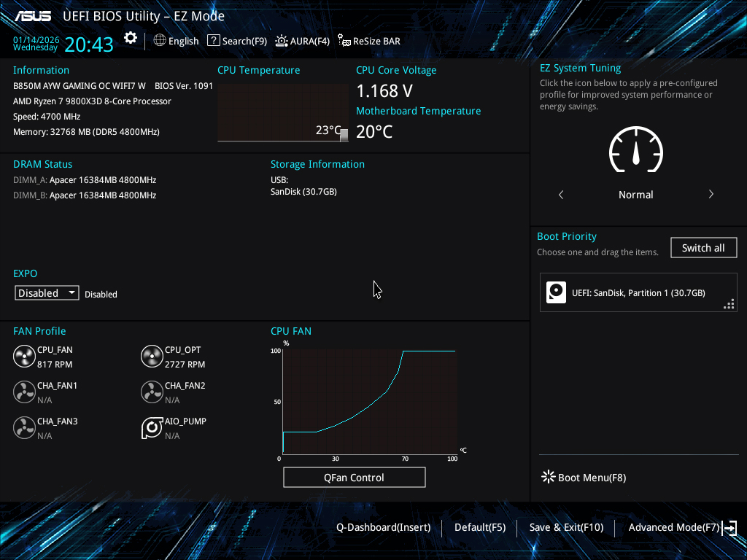
Task: Click the globe language icon
Action: [160, 41]
